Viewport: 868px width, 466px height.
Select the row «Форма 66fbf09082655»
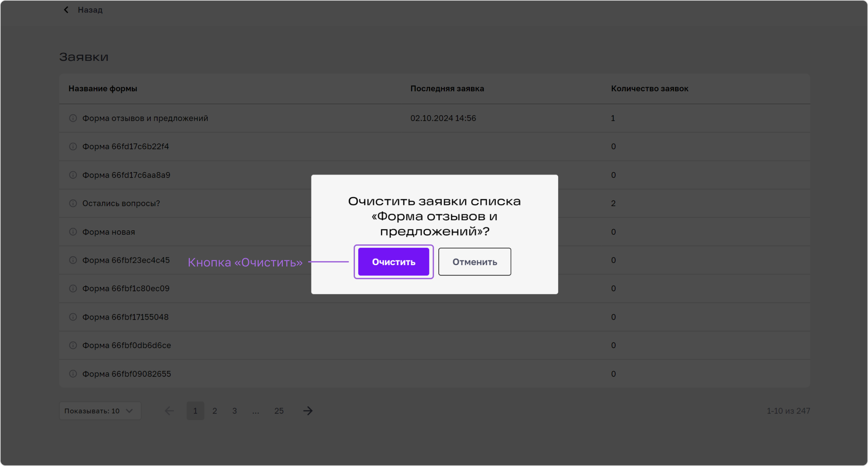(435, 374)
